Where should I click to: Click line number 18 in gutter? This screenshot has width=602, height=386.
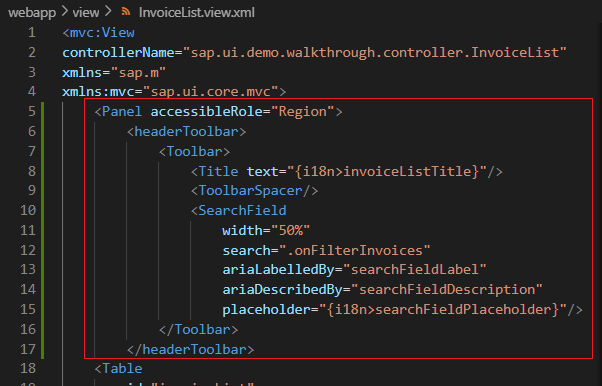click(28, 368)
